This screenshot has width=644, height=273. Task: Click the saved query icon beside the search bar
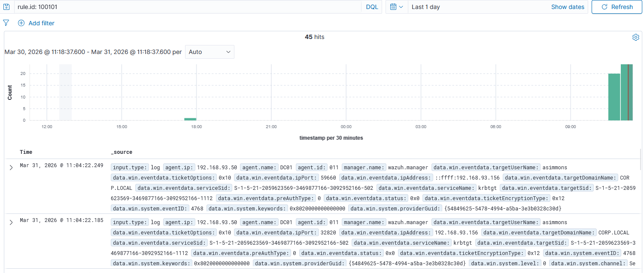tap(6, 7)
